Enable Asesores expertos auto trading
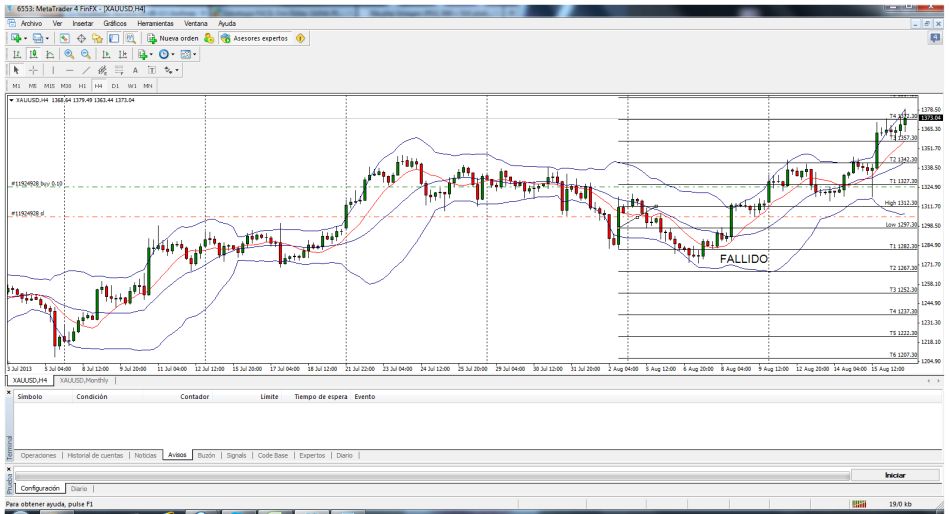949x514 pixels. (254, 37)
